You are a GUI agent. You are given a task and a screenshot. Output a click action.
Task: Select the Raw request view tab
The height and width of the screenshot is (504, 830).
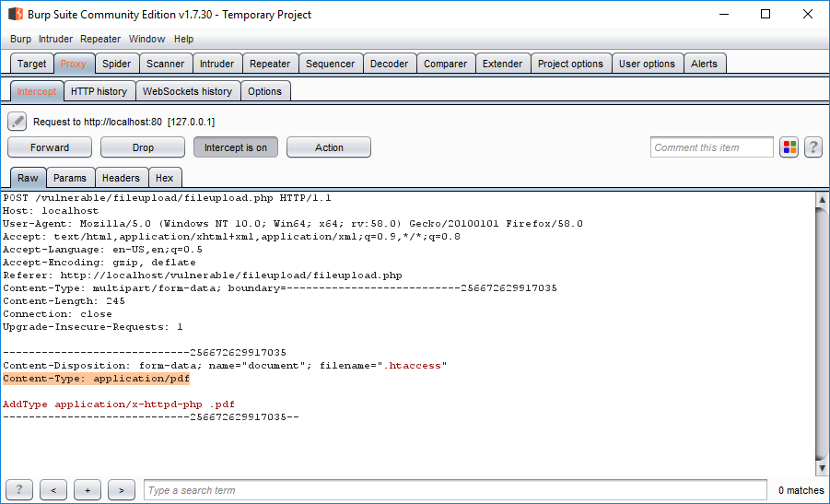point(28,178)
